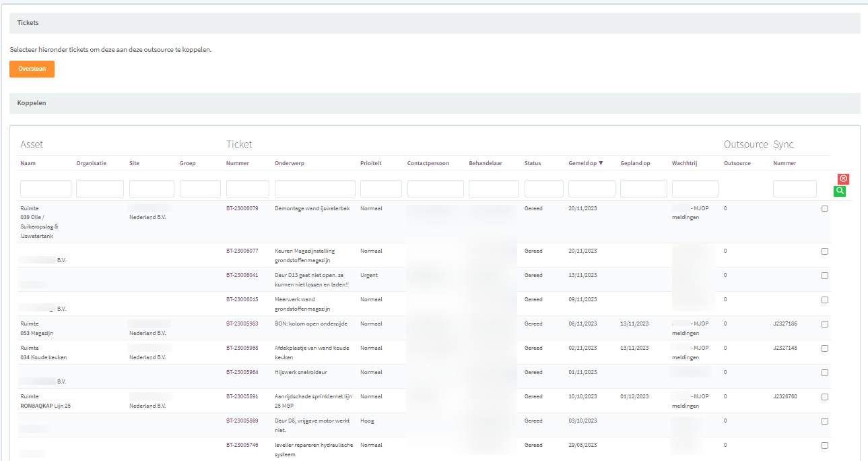Select checkbox for ticket BT-23006041

coord(825,276)
